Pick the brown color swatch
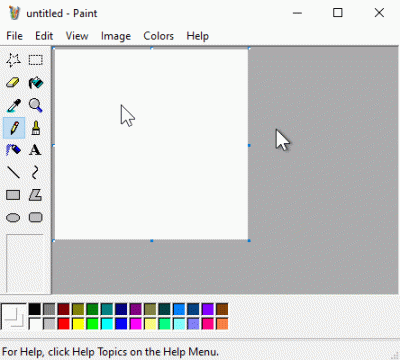The width and height of the screenshot is (400, 360). 222,309
